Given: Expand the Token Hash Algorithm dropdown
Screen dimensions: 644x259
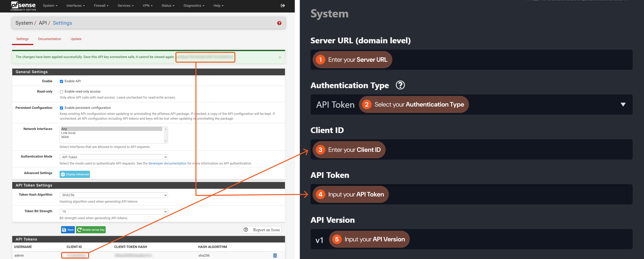Looking at the screenshot, I should coord(114,195).
